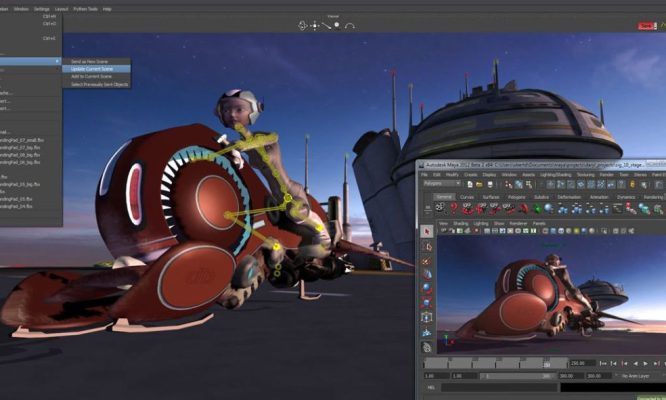The image size is (666, 400).
Task: Select the arrow Select tool in Maya toolbox
Action: pyautogui.click(x=427, y=231)
